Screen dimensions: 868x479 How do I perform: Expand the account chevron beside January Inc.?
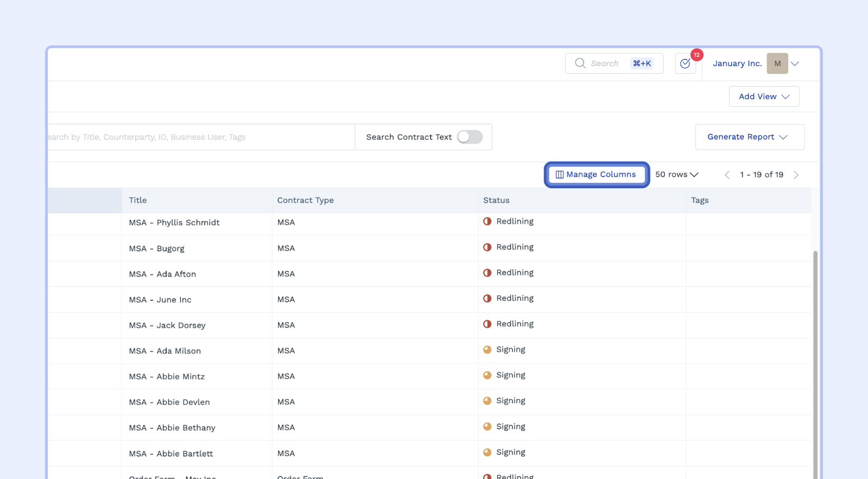pyautogui.click(x=795, y=63)
